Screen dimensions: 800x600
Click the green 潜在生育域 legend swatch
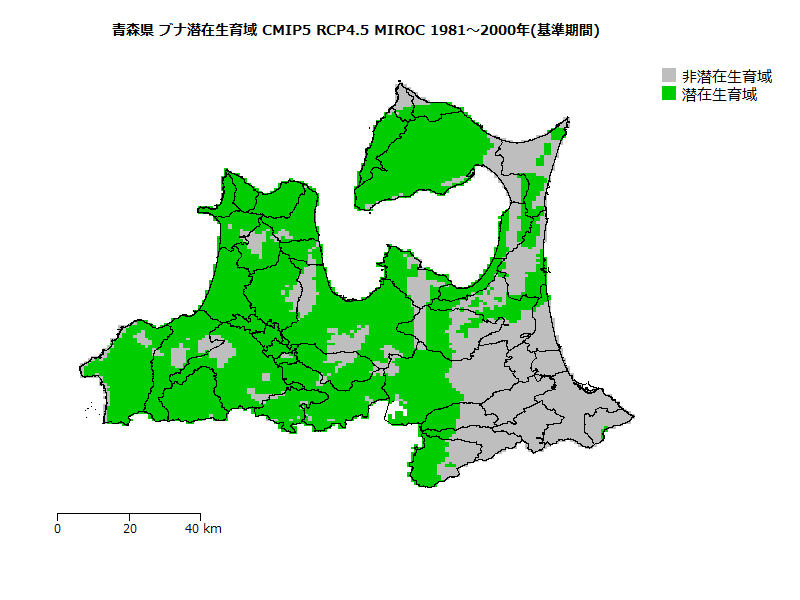tap(669, 94)
